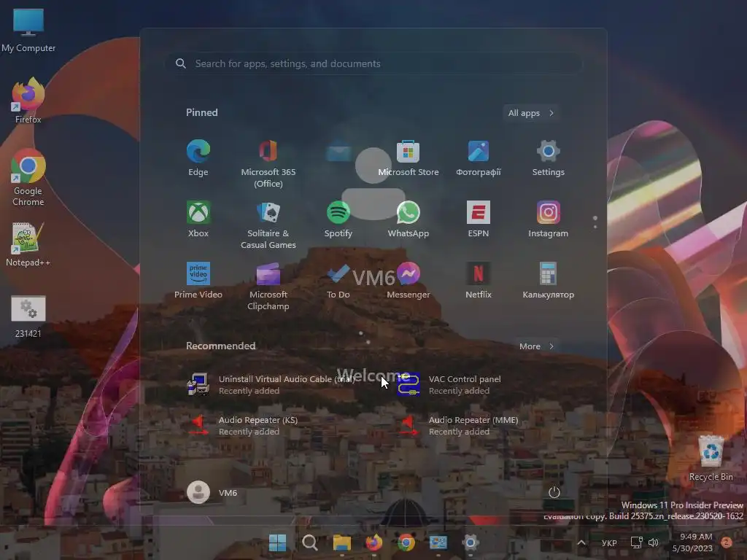Open the Калькулятор calculator app

[x=549, y=281]
